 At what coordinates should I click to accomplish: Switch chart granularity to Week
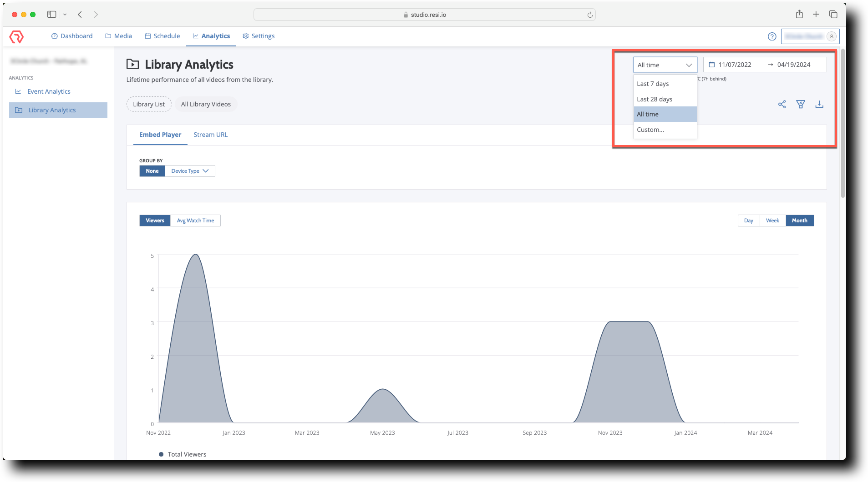click(772, 220)
